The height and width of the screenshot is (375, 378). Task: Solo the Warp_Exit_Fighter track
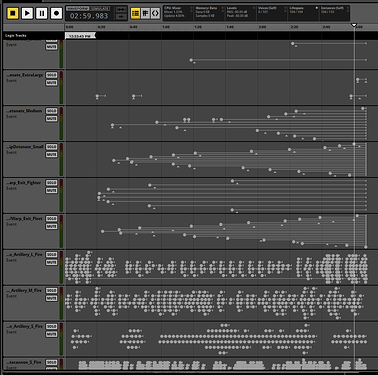point(51,183)
